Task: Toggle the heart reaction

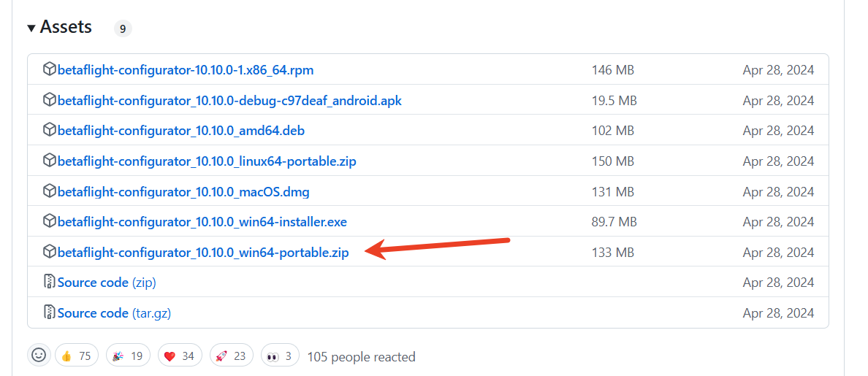Action: pyautogui.click(x=179, y=356)
